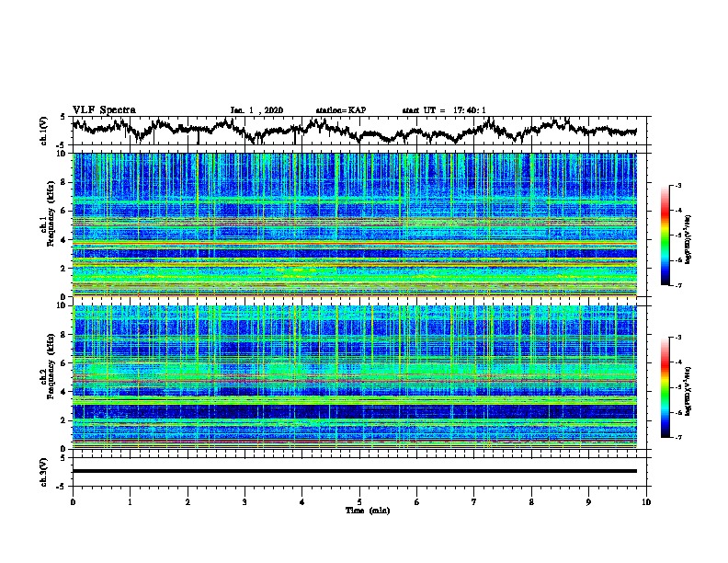
Task: Select the "station=KAP" header text
Action: point(341,110)
